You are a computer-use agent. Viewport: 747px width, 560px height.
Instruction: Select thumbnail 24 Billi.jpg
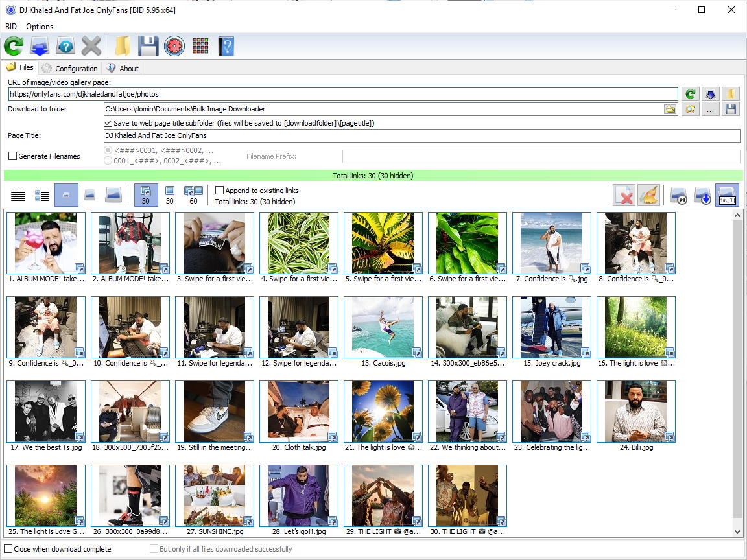[x=636, y=412]
